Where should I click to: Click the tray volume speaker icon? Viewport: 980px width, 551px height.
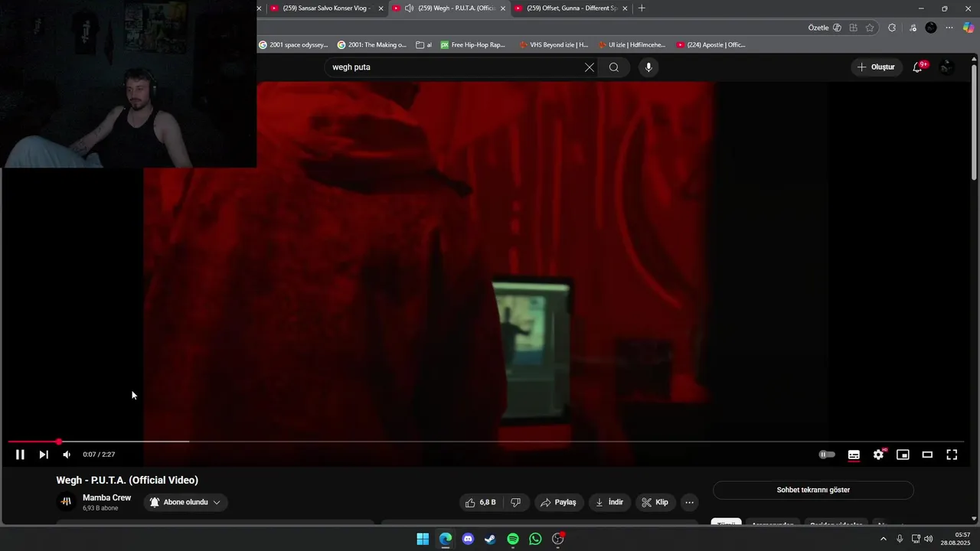coord(929,539)
